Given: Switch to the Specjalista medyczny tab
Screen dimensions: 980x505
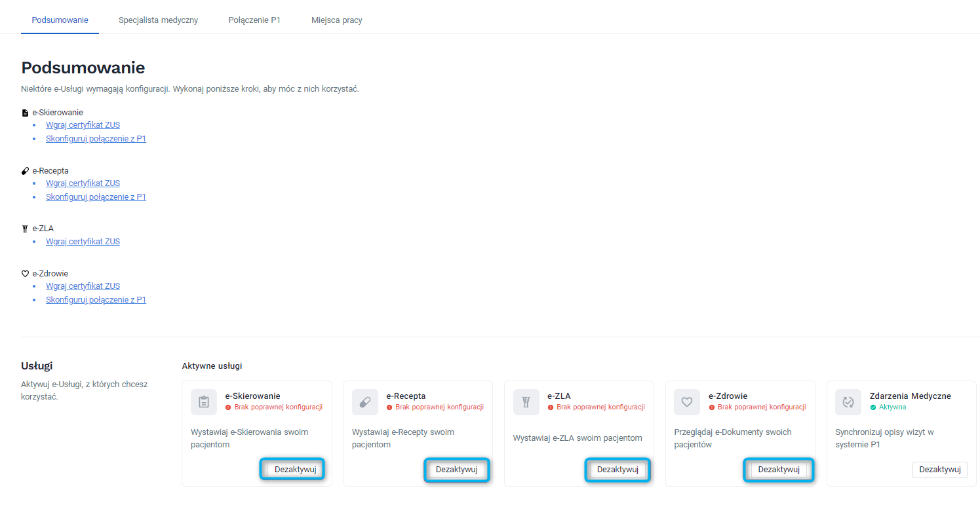Looking at the screenshot, I should (x=157, y=20).
